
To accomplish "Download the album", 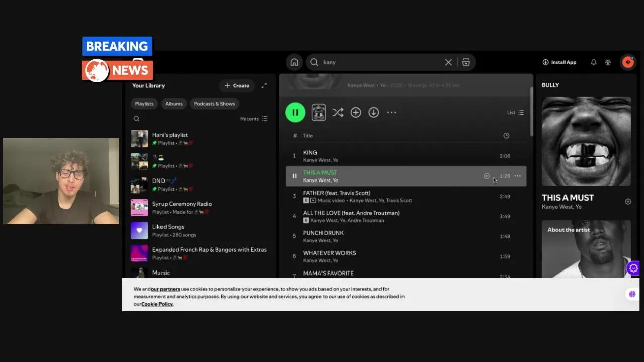I will 374,113.
